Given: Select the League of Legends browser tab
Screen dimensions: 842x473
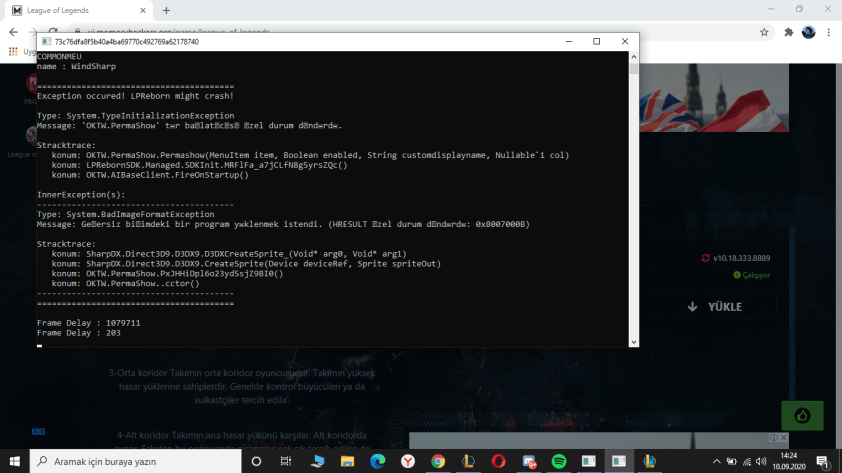Looking at the screenshot, I should 79,10.
